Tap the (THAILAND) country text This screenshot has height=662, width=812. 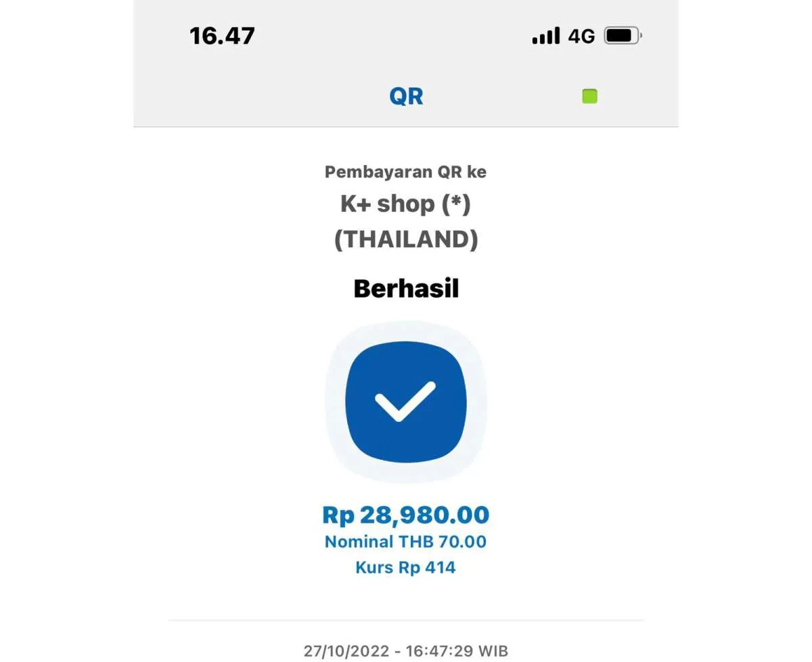pos(406,239)
